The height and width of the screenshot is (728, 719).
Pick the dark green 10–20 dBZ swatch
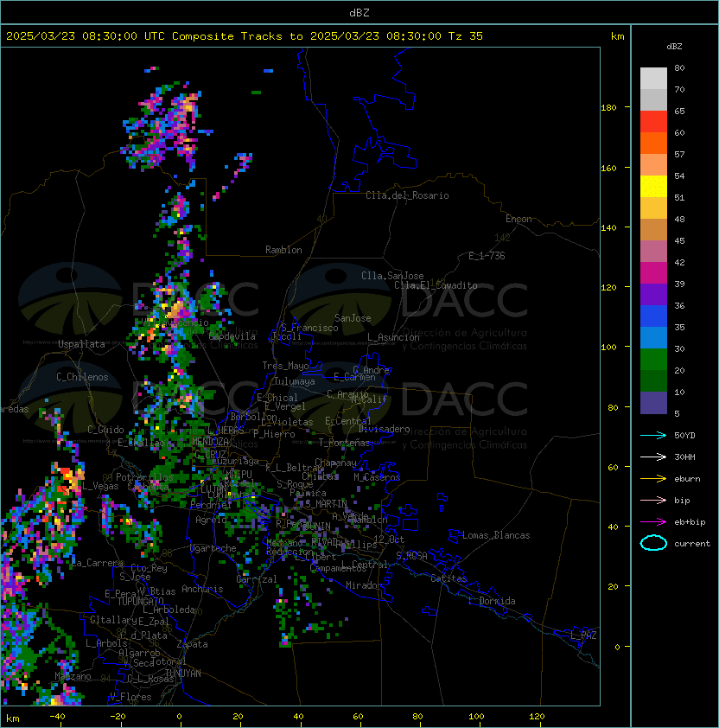click(x=653, y=380)
